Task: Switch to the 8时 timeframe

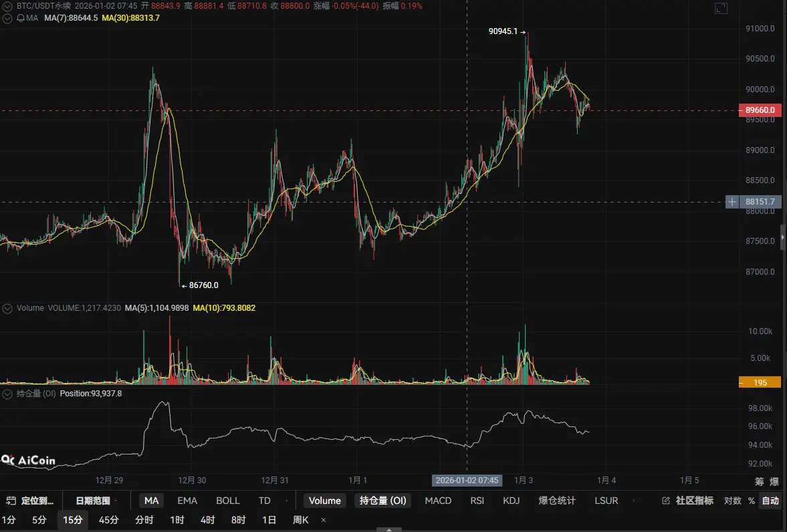Action: [239, 520]
